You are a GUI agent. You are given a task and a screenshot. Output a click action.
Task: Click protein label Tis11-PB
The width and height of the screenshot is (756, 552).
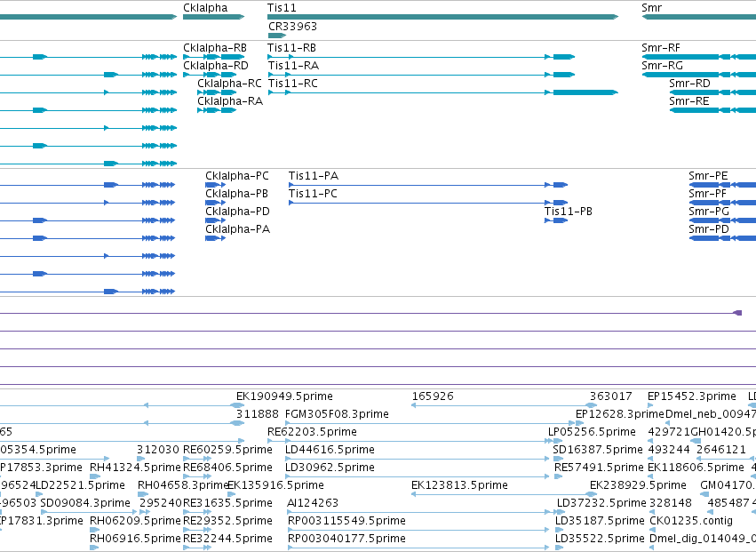click(569, 212)
